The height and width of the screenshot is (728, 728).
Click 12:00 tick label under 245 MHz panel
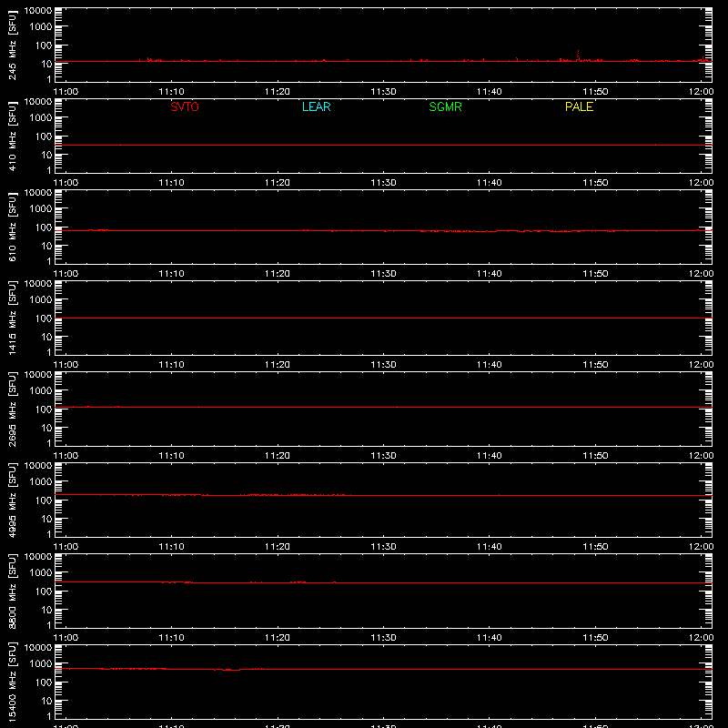(701, 92)
